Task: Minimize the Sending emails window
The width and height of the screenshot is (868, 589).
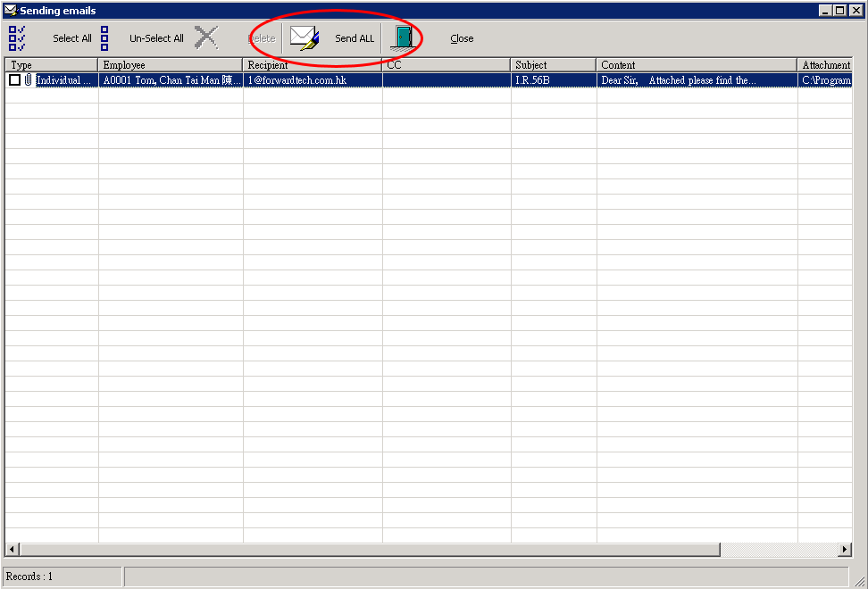Action: (825, 11)
